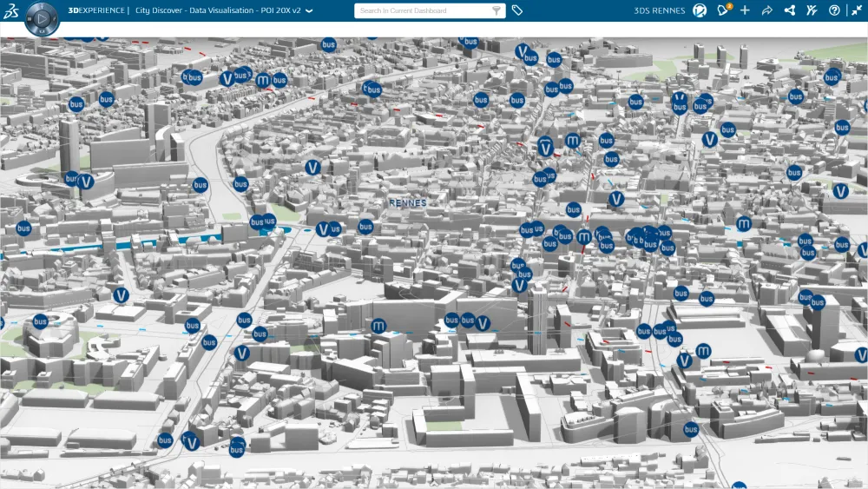The image size is (868, 489).
Task: Click the minimize dashboard arrows icon
Action: tap(857, 10)
